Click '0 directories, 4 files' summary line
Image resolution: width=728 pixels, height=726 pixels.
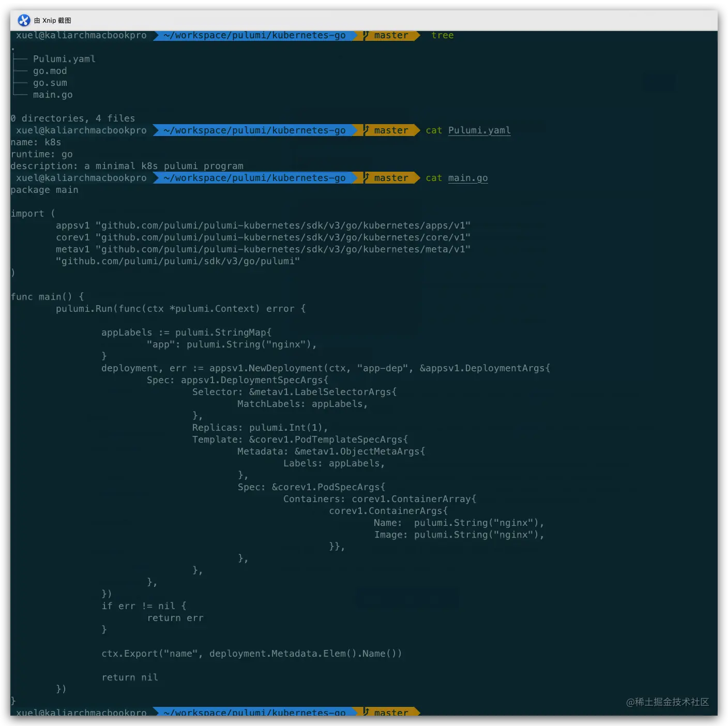pos(73,118)
